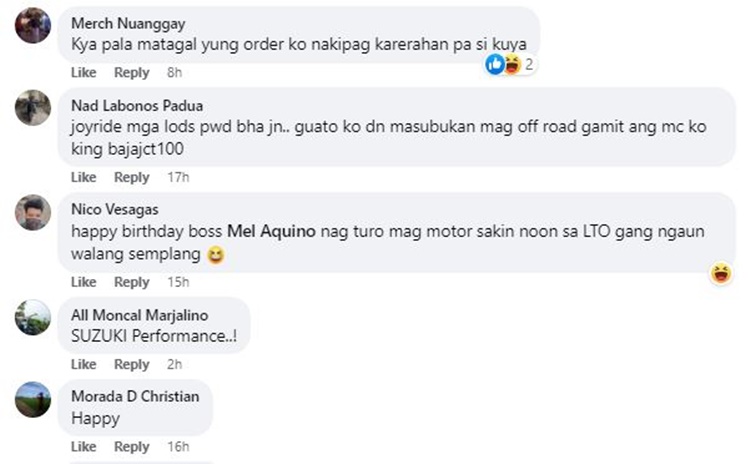Click haha reaction on Nico Vesagas's comment
Screen dimensions: 750x464
[x=719, y=272]
